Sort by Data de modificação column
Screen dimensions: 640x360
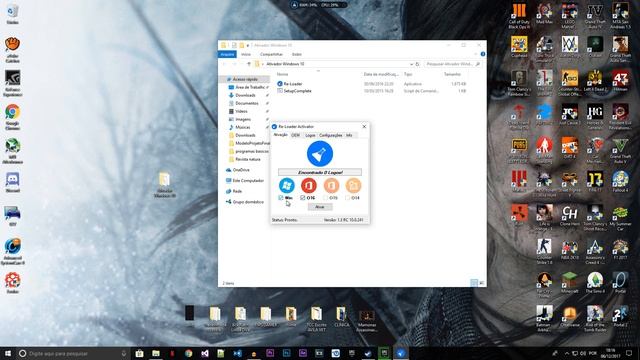pos(381,74)
